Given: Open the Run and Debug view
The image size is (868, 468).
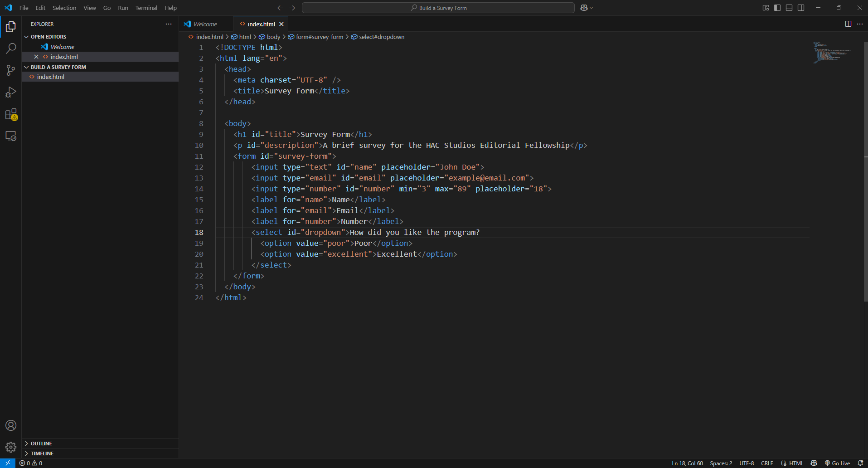Looking at the screenshot, I should (x=11, y=93).
